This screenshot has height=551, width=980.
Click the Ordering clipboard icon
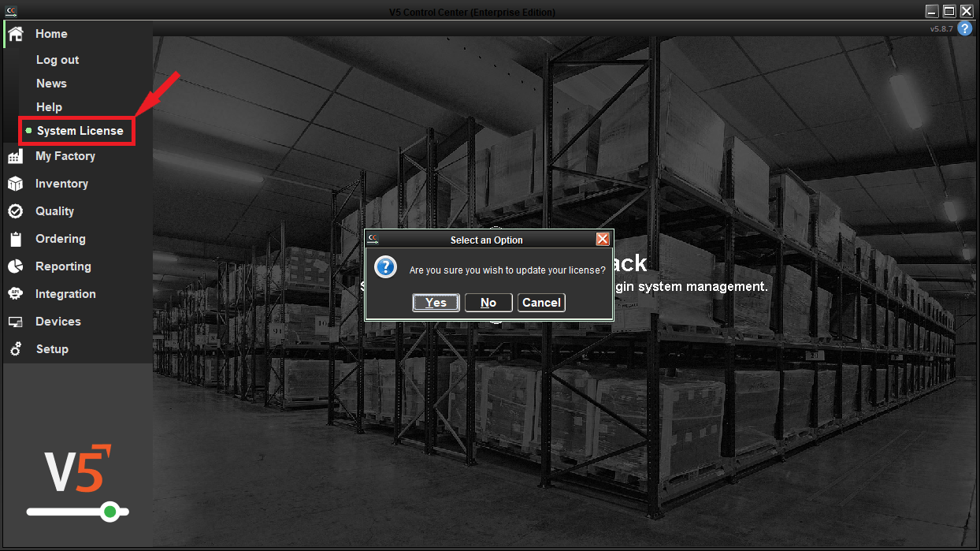[15, 239]
